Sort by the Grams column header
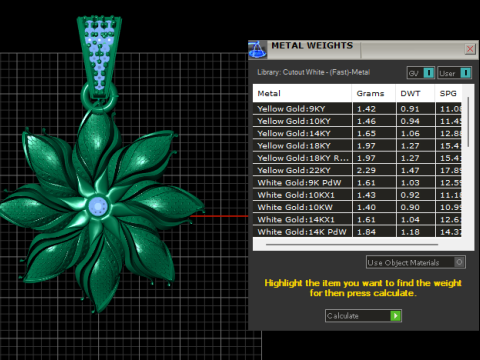The image size is (480, 360). coord(374,93)
